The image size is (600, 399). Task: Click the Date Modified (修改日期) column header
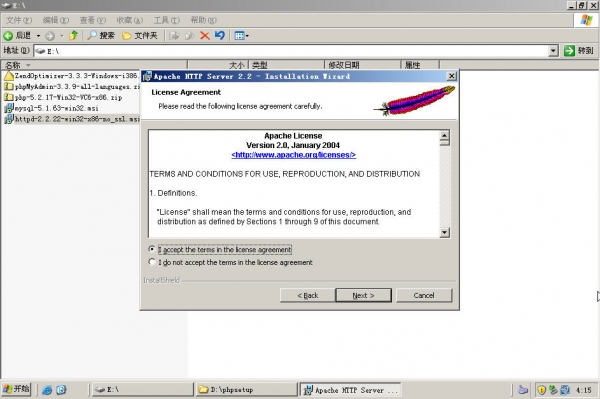click(x=362, y=65)
